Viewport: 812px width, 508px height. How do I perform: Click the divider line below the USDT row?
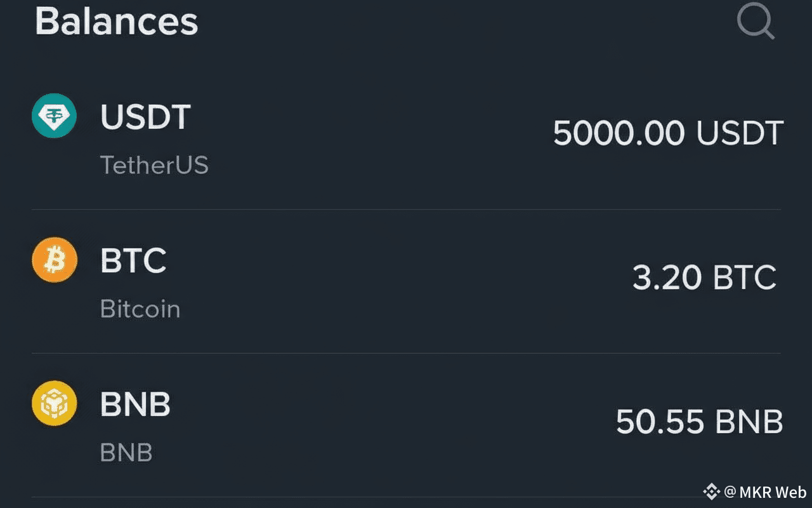click(406, 210)
